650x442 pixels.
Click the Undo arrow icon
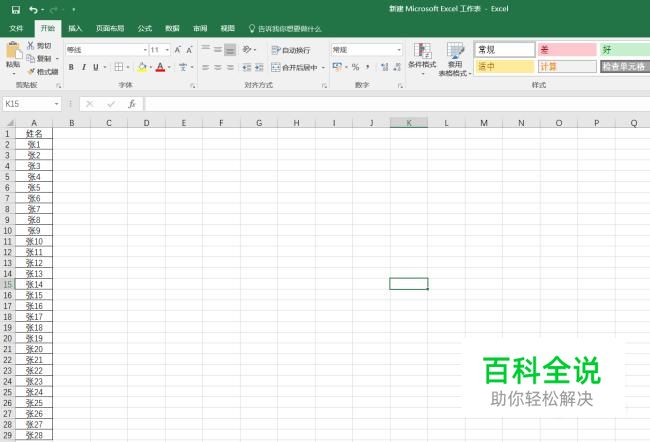pos(33,10)
